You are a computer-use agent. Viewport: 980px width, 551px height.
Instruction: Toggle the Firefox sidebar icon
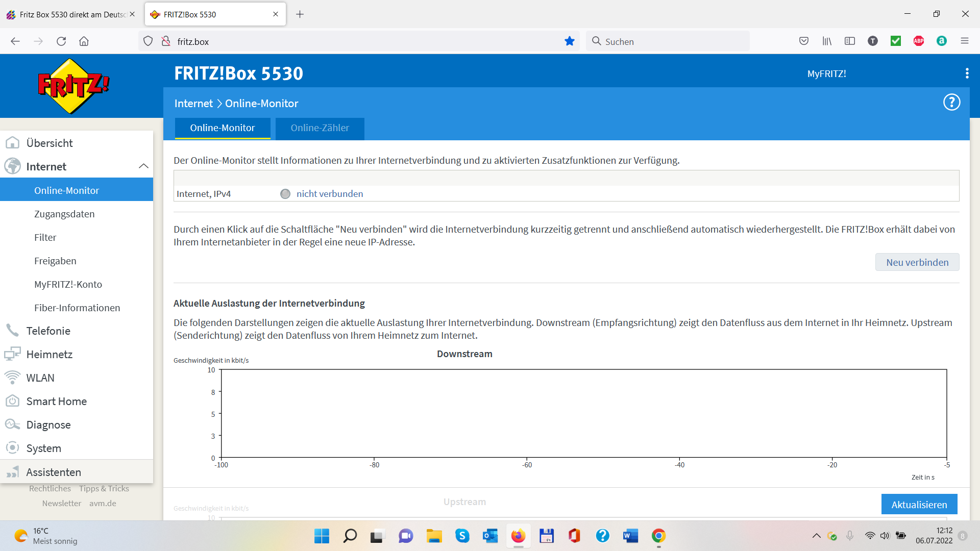pyautogui.click(x=850, y=41)
